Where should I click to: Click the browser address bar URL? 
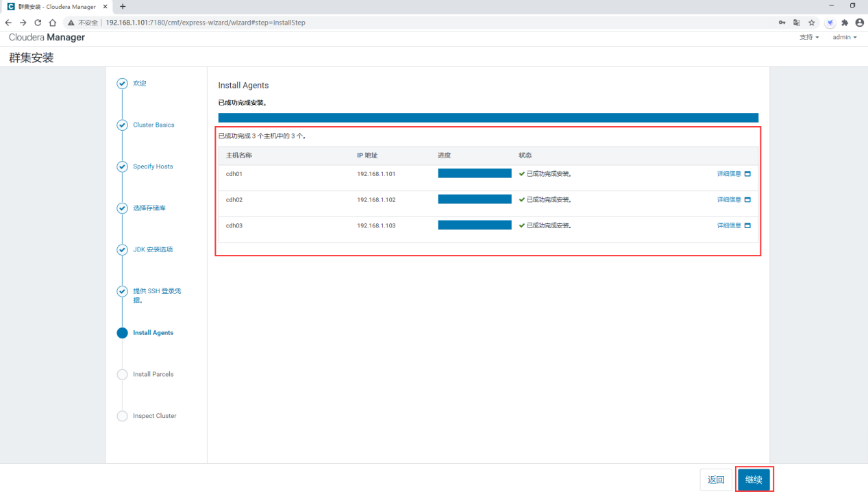[x=206, y=23]
